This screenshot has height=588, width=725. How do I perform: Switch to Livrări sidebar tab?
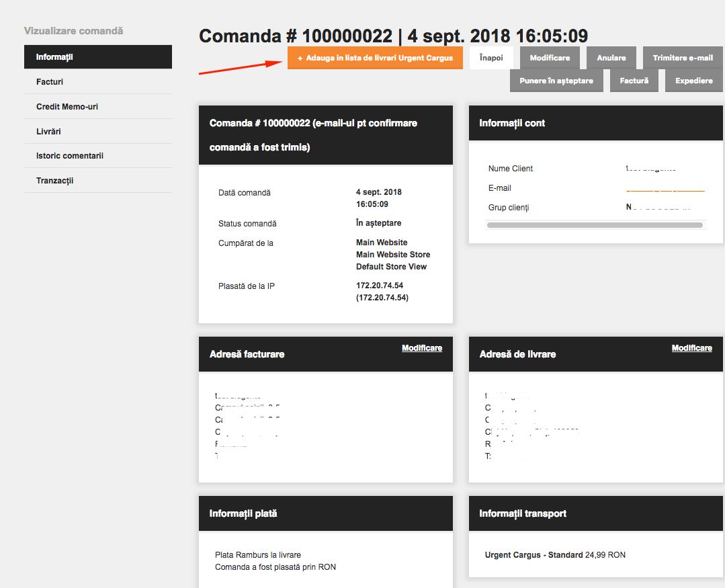click(x=98, y=131)
